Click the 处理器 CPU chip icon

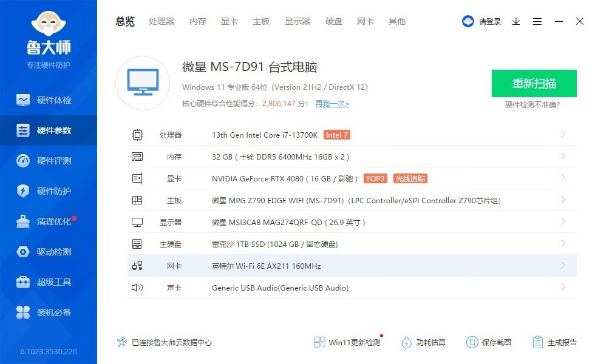(x=137, y=135)
